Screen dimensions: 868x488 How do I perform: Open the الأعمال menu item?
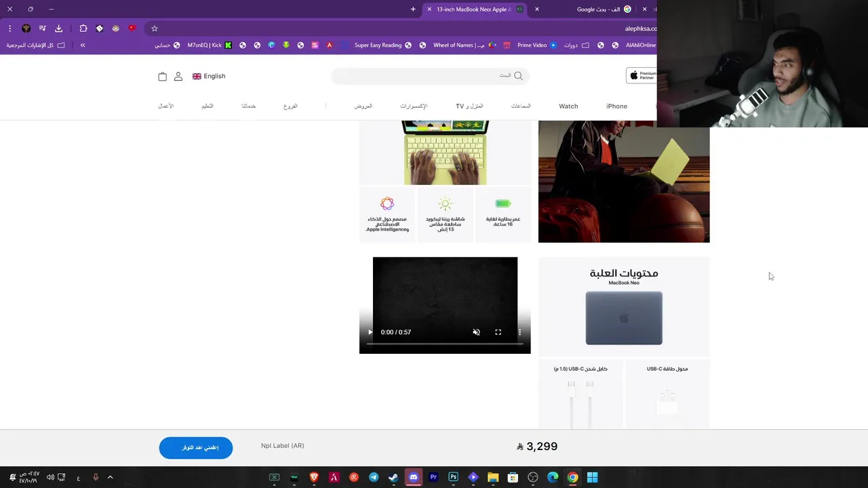[166, 106]
